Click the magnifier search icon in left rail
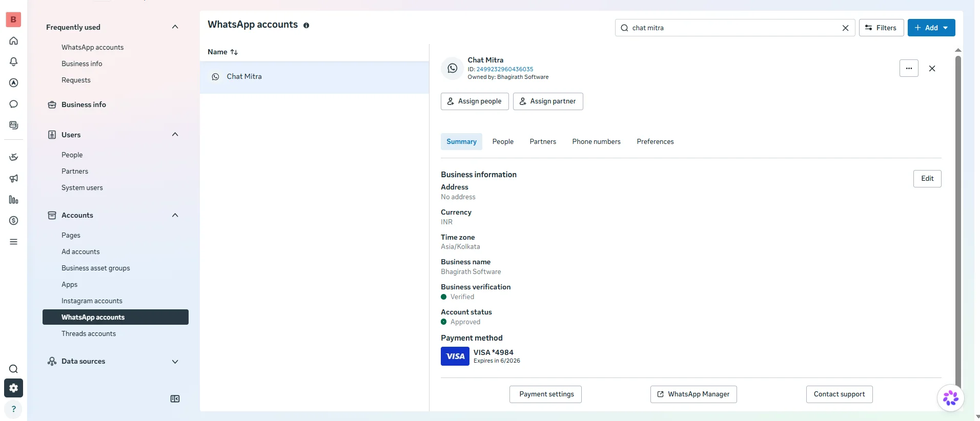Screen dimensions: 980x421 [x=13, y=369]
